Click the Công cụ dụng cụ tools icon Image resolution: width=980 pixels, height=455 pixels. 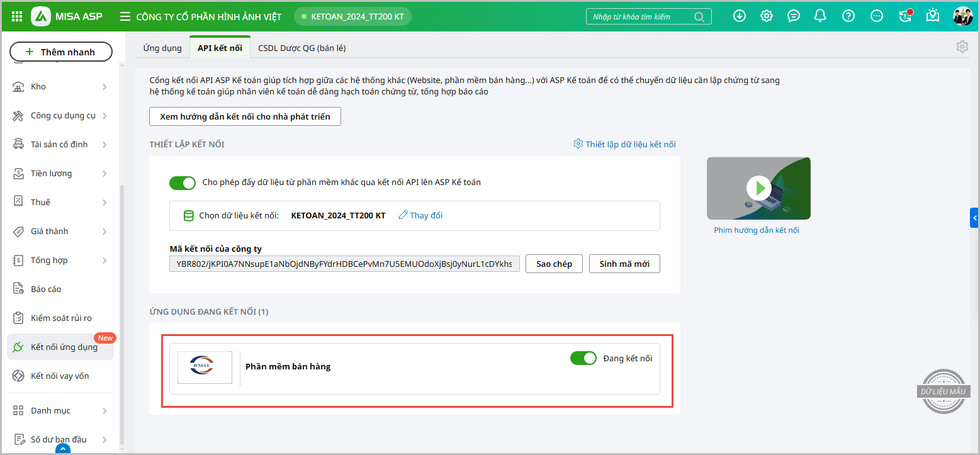tap(19, 115)
